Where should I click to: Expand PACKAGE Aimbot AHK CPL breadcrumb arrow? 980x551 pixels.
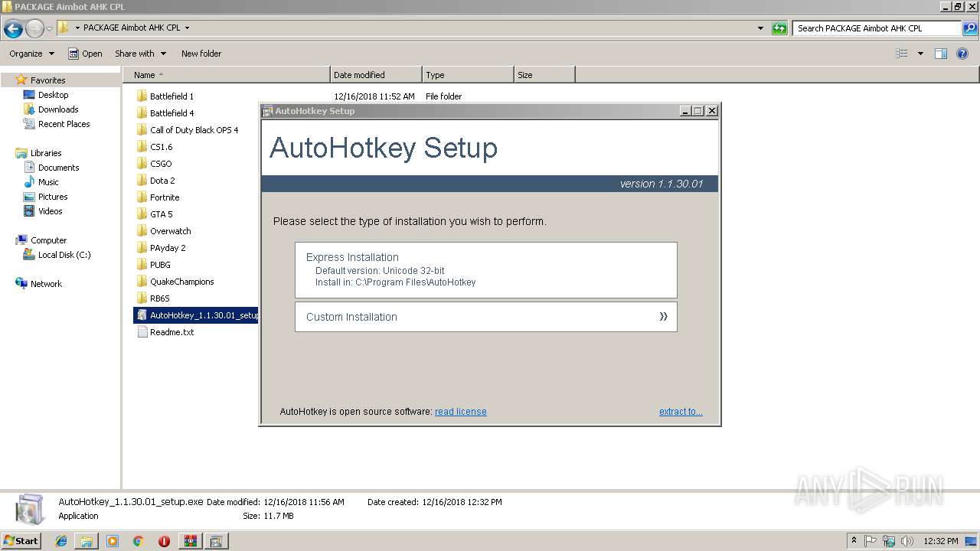click(187, 28)
